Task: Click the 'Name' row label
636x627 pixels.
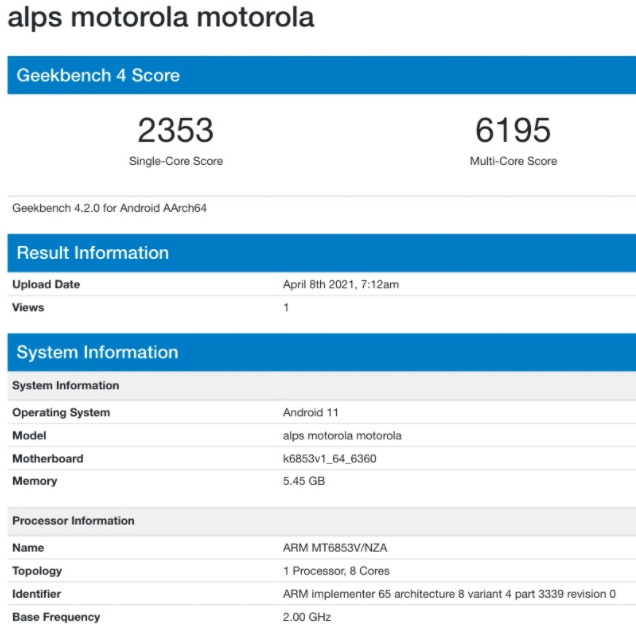Action: (x=28, y=548)
